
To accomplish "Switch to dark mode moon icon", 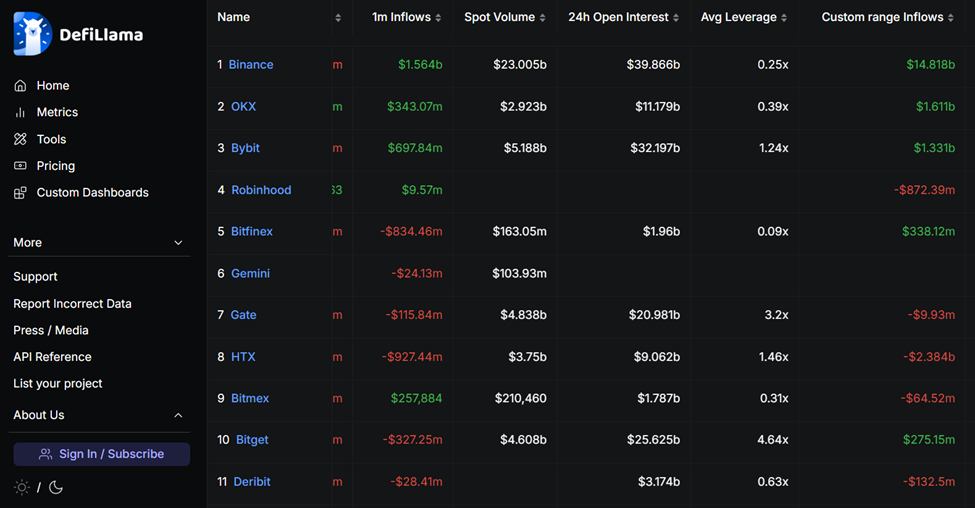I will (56, 487).
